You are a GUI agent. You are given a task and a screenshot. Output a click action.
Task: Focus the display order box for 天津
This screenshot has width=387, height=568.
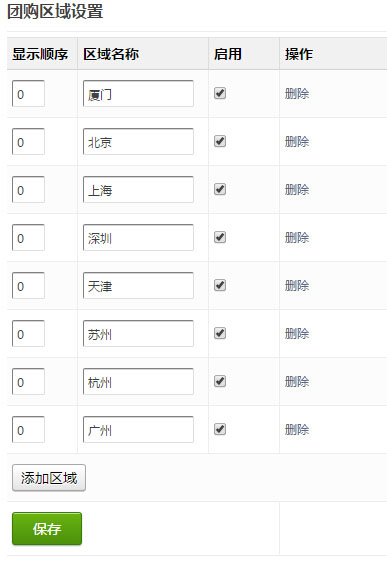point(28,285)
